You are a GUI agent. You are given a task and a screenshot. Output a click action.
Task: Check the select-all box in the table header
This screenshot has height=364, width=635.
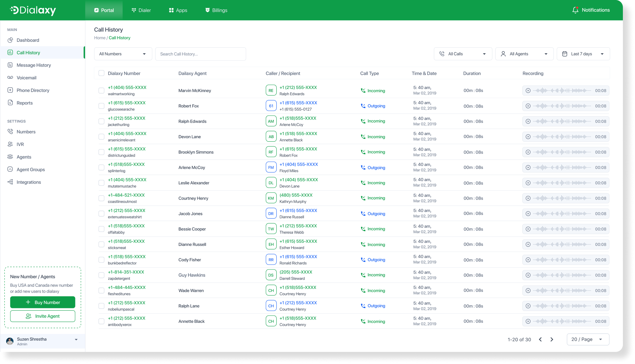tap(101, 73)
